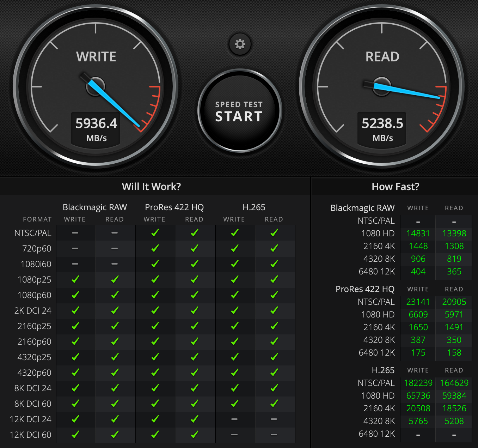Click H.265 read dash for 12K DCI 60
The height and width of the screenshot is (448, 478).
click(x=274, y=435)
